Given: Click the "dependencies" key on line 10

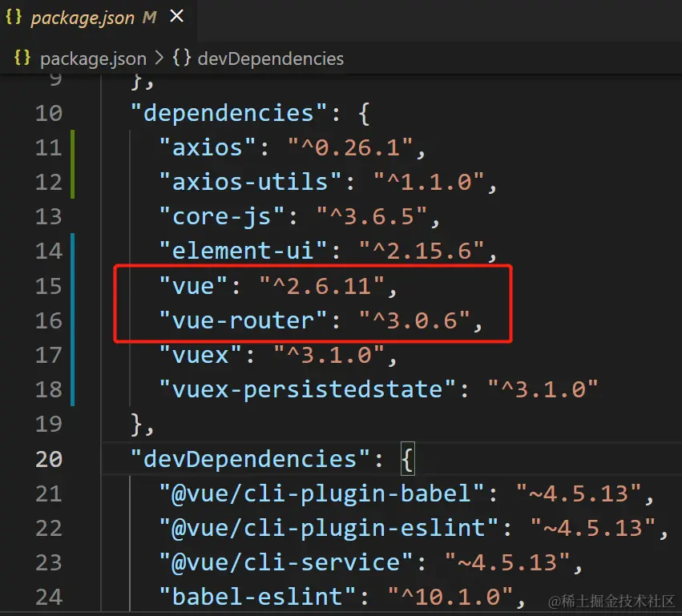Looking at the screenshot, I should [228, 114].
